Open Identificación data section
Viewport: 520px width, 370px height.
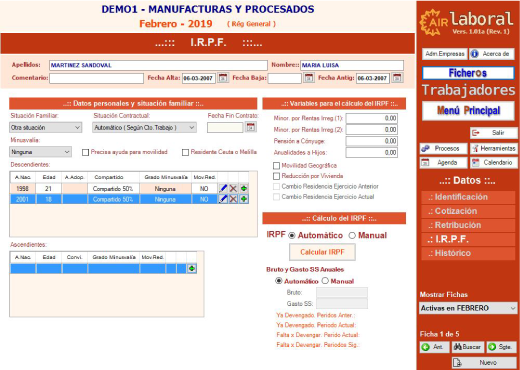[x=468, y=197]
